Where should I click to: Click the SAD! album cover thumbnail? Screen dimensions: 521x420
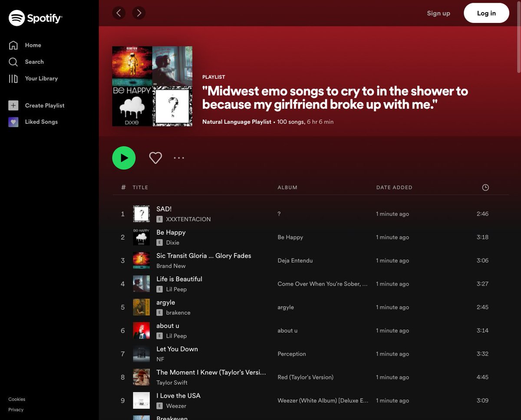click(141, 214)
